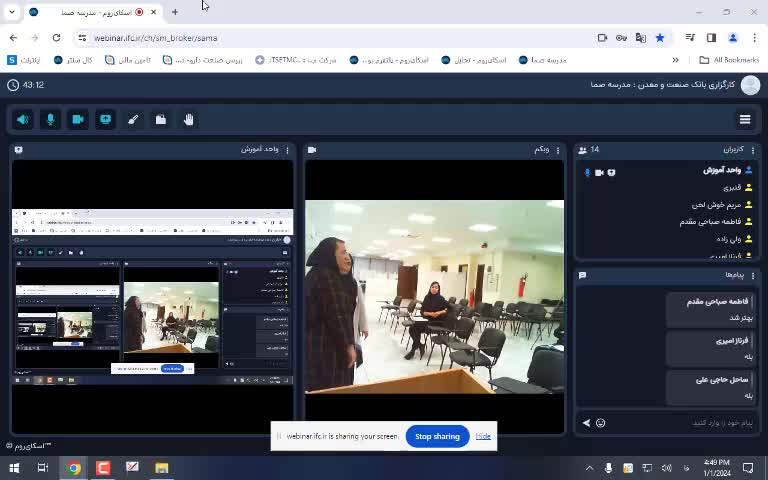Raise hand with the hand icon
Screen dimensions: 768x480
click(x=189, y=120)
